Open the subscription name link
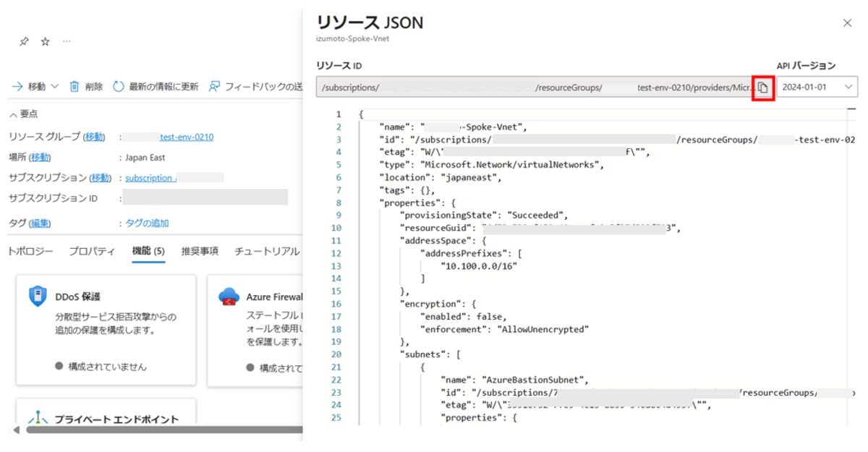The height and width of the screenshot is (452, 868). click(149, 177)
